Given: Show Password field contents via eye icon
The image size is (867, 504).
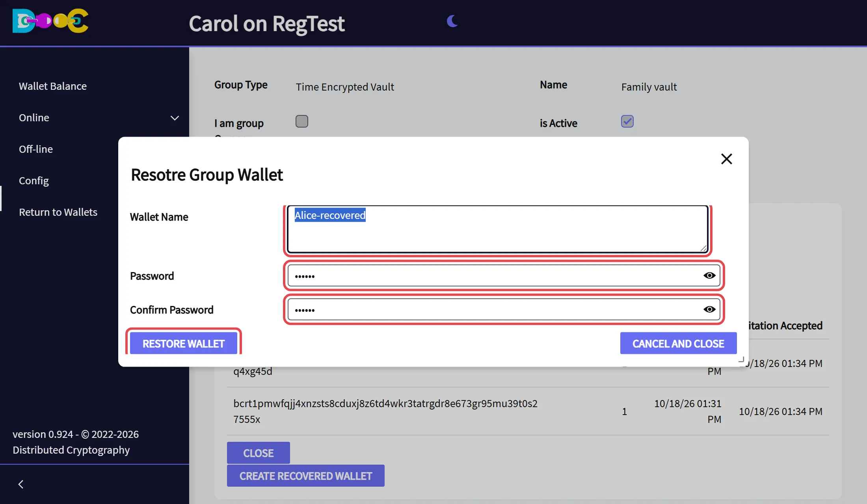Looking at the screenshot, I should coord(709,276).
